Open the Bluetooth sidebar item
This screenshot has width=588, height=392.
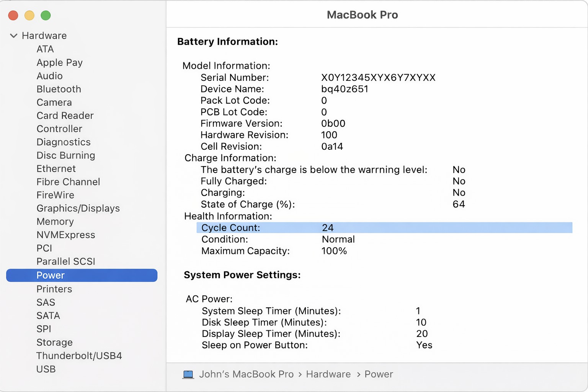[59, 89]
